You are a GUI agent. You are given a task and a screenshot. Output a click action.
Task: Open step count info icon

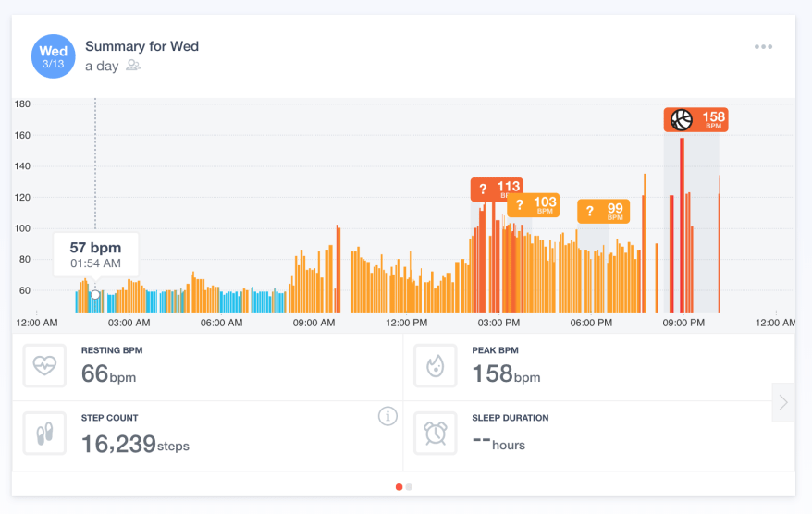point(388,417)
